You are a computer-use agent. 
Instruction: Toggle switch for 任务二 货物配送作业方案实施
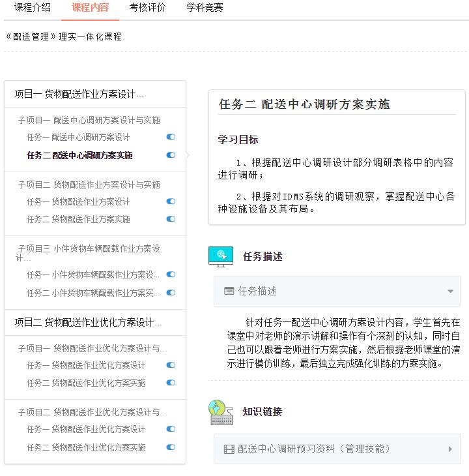click(171, 219)
